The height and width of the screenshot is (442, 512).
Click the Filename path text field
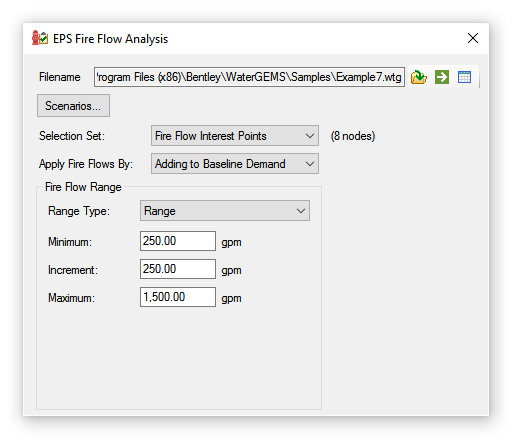pos(249,77)
